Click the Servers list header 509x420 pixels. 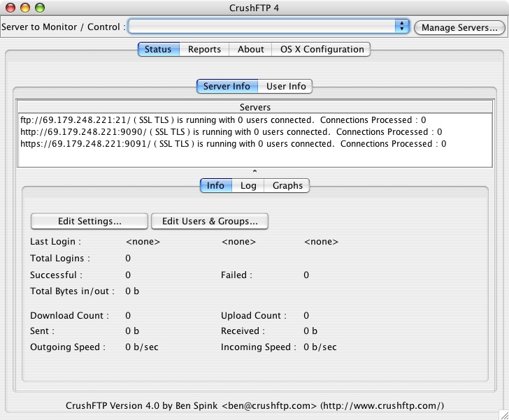pos(254,107)
